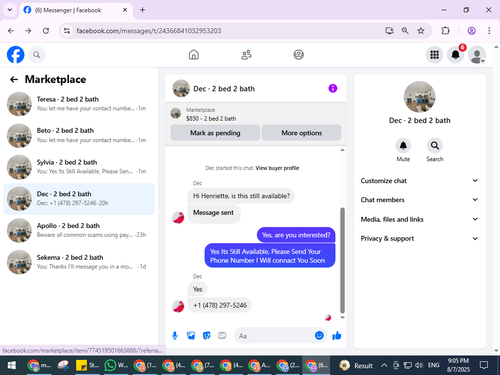Open the Apollo - 2 bed 2 bath chat
Screen dimensions: 500x375
tap(79, 230)
